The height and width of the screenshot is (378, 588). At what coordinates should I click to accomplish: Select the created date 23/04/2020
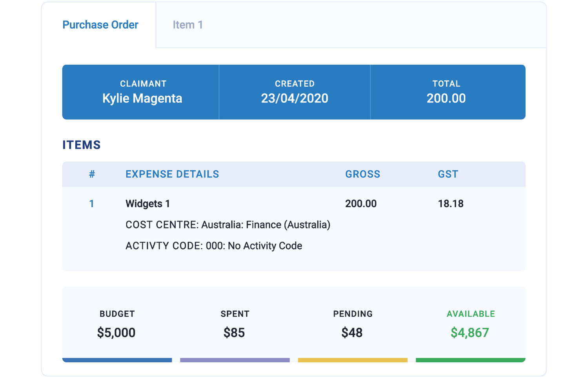(x=295, y=98)
